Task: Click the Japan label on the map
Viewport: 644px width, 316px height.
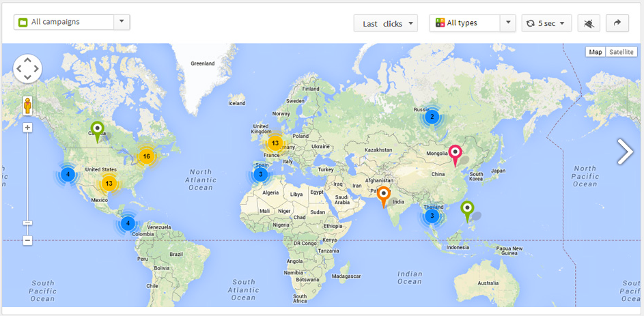Action: pos(499,171)
